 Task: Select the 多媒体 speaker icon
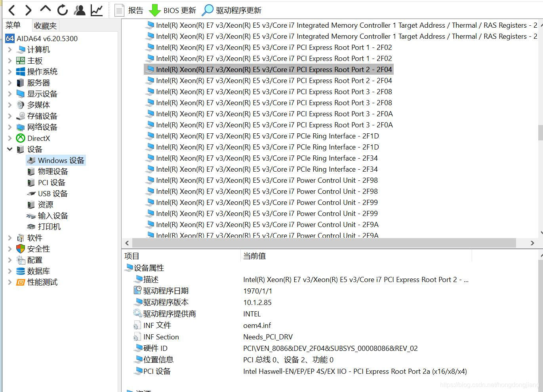click(x=21, y=105)
